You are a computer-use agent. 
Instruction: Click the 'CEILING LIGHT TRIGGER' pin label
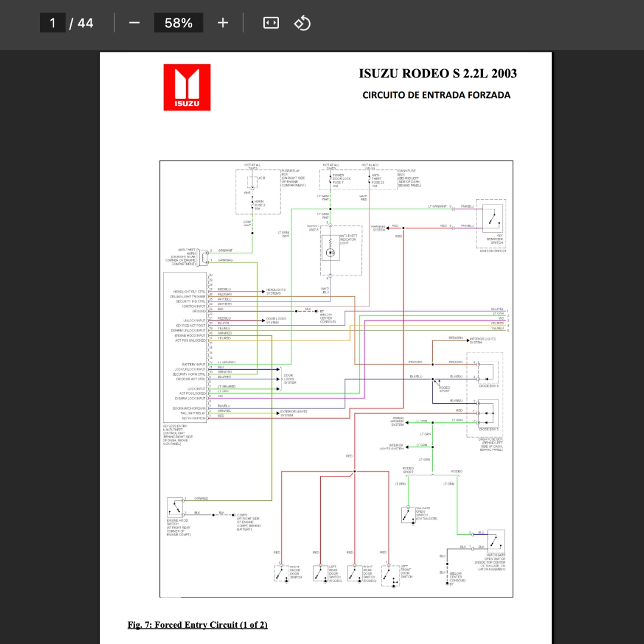point(187,296)
